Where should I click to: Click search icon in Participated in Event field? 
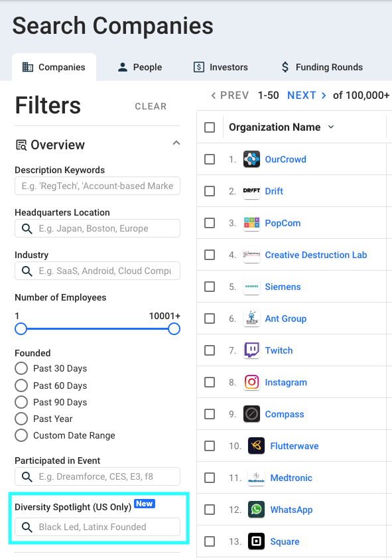pos(27,476)
